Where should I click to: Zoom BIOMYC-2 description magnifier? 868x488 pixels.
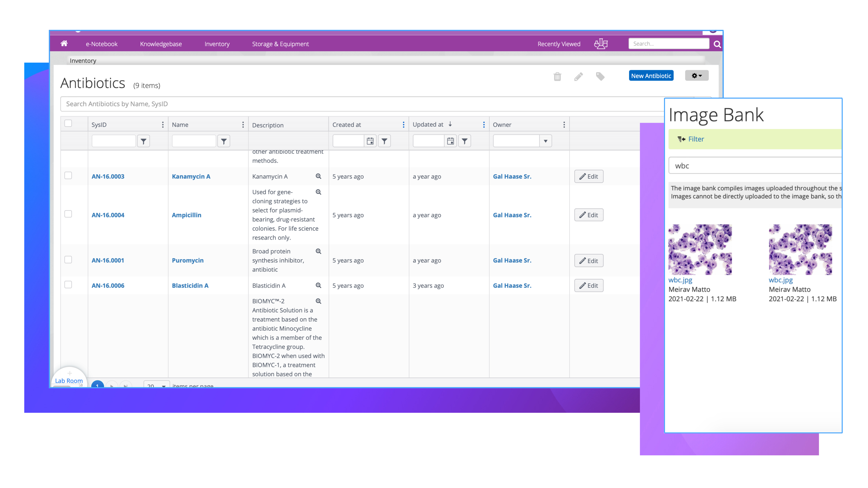coord(318,301)
